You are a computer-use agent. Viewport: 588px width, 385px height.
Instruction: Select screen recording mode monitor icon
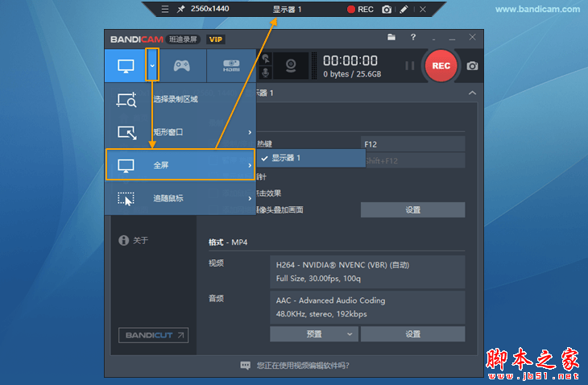coord(126,66)
